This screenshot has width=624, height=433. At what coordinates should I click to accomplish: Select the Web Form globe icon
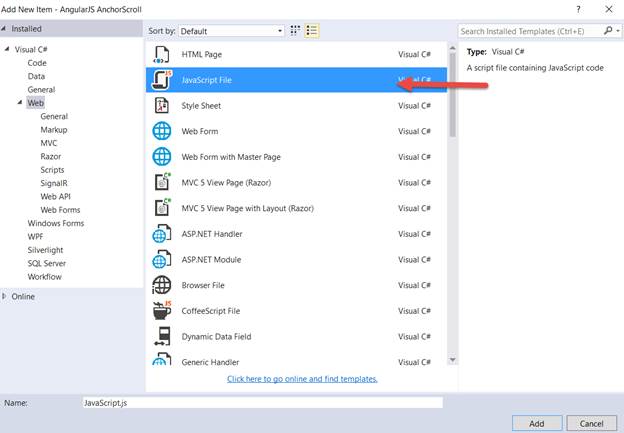pos(162,131)
